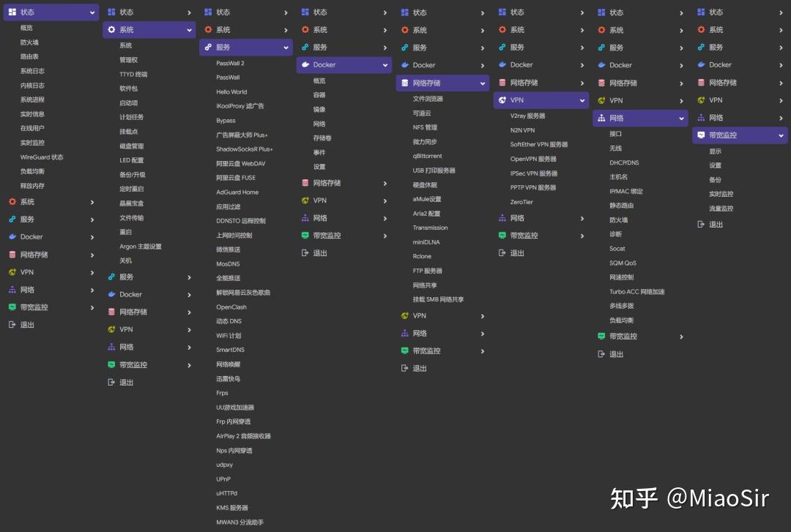Open the qBittorrent entry
This screenshot has height=532, width=791.
(x=427, y=156)
